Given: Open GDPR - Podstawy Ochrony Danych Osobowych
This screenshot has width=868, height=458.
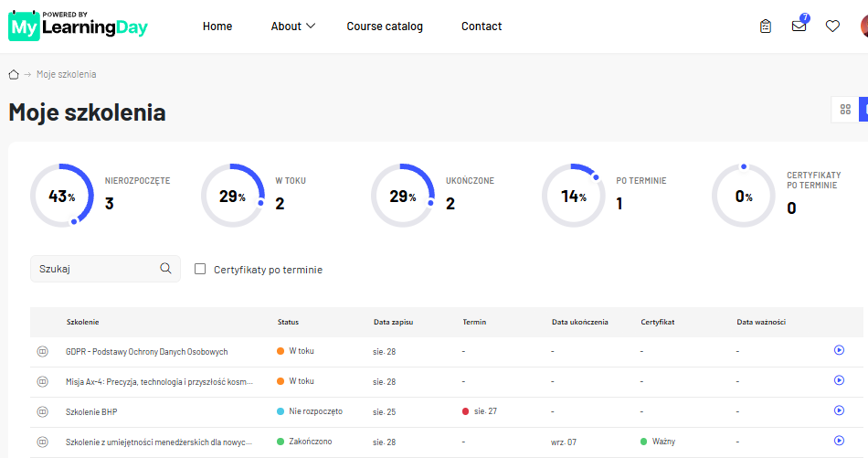Looking at the screenshot, I should [x=147, y=352].
